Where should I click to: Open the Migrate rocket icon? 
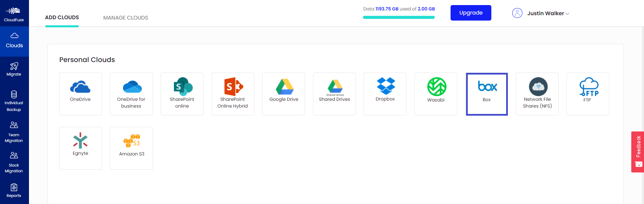[x=14, y=66]
